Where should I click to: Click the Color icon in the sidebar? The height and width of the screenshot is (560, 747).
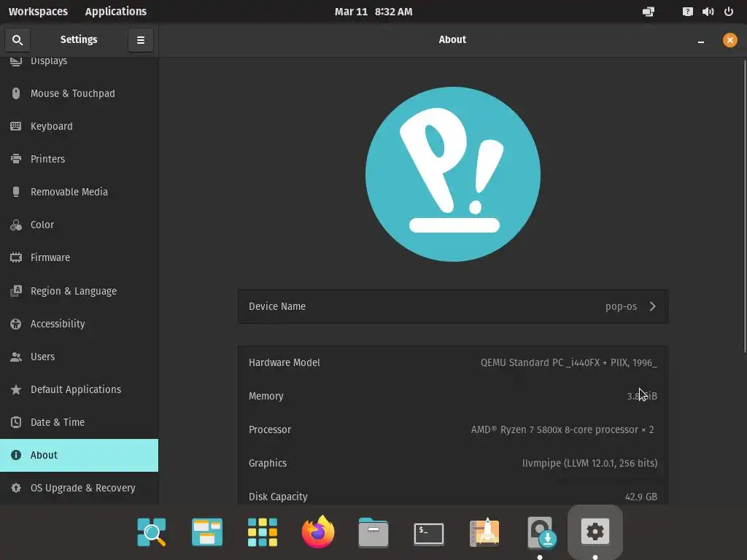click(x=16, y=225)
